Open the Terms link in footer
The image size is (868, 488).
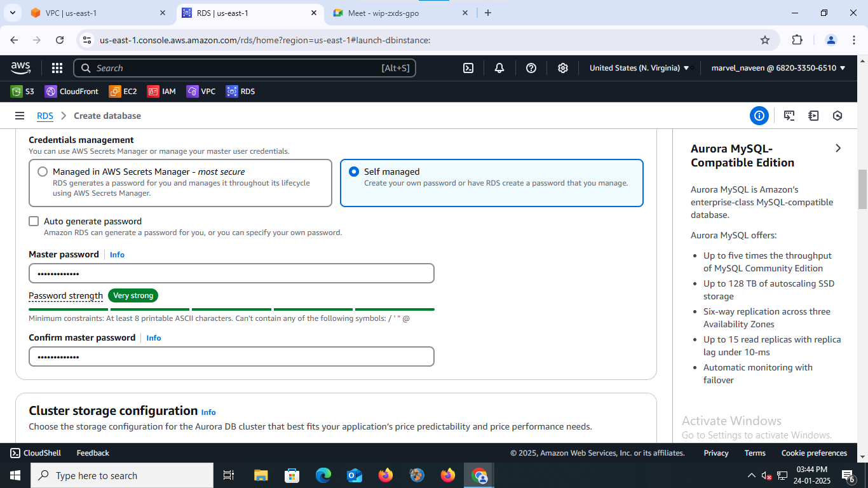(755, 453)
